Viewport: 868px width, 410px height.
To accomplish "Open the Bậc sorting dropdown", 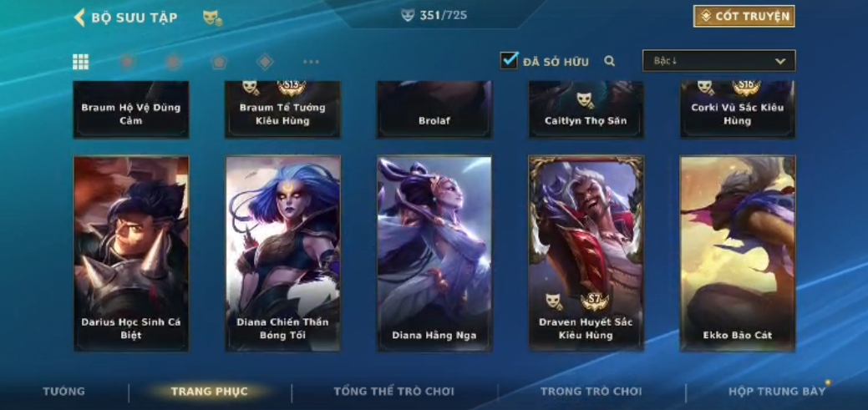I will coord(718,61).
